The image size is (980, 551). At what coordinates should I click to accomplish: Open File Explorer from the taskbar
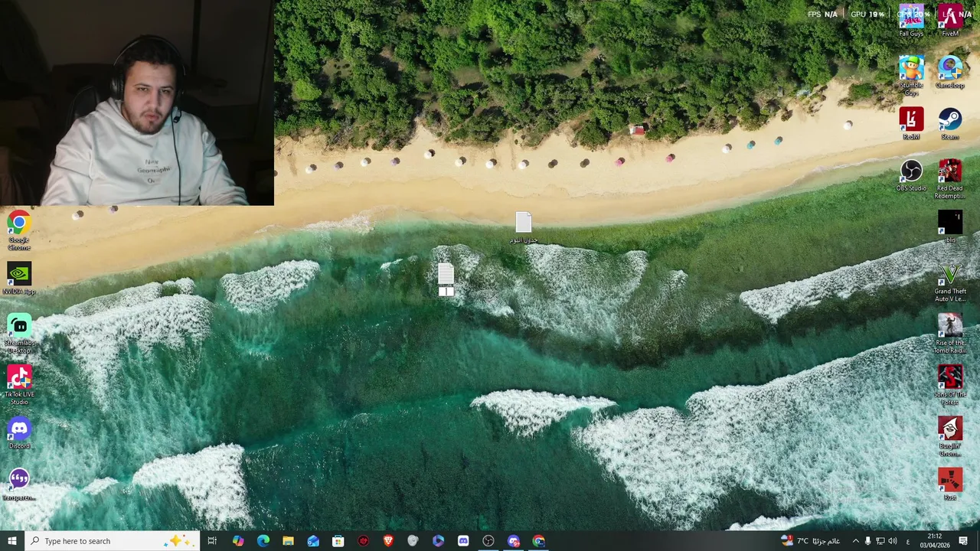click(x=288, y=541)
